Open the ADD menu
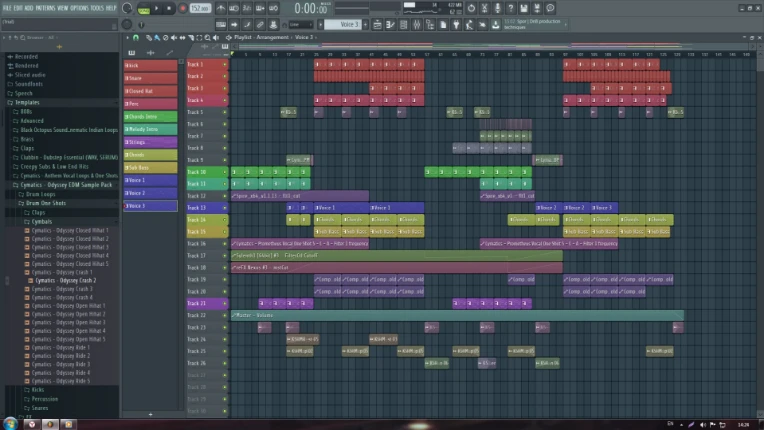The height and width of the screenshot is (430, 764). 29,8
